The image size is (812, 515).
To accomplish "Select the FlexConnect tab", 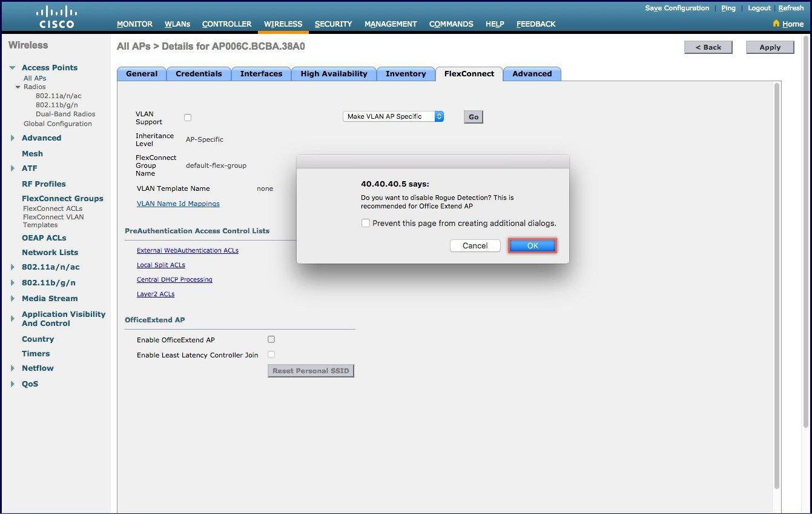I will pos(469,74).
